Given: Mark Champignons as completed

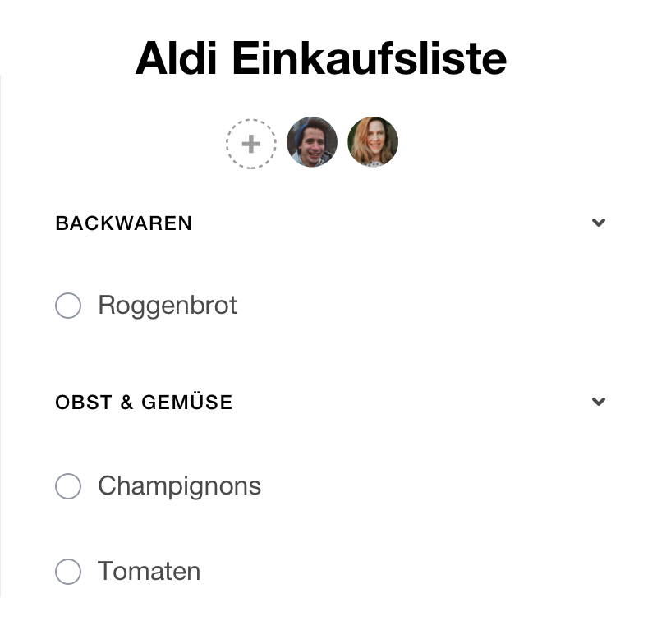Looking at the screenshot, I should pyautogui.click(x=68, y=486).
